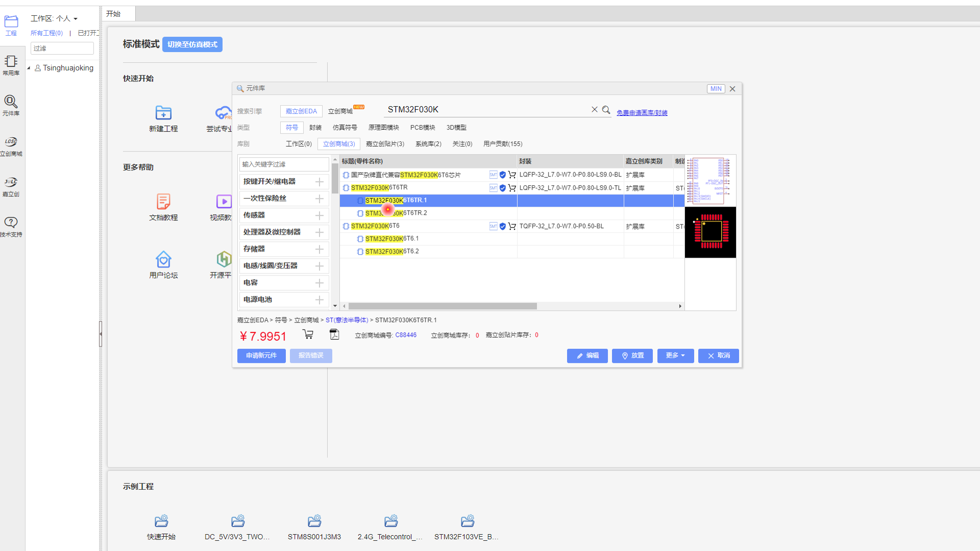Screen dimensions: 980x551
Task: Select the 封装 type filter
Action: 315,128
